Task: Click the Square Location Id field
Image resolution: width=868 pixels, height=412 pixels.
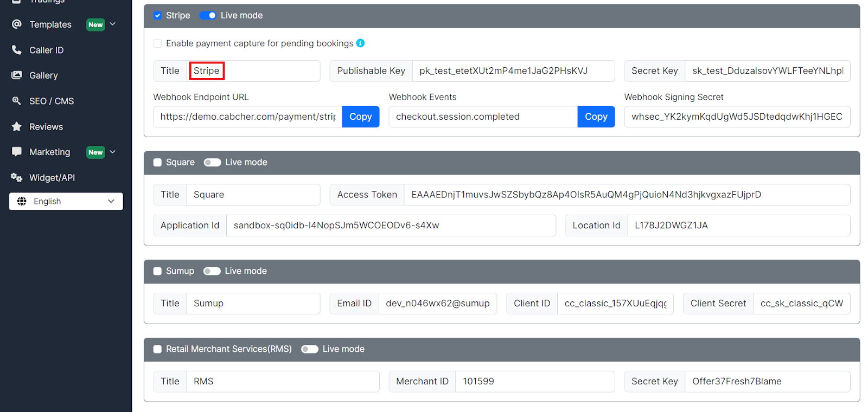Action: pyautogui.click(x=739, y=226)
